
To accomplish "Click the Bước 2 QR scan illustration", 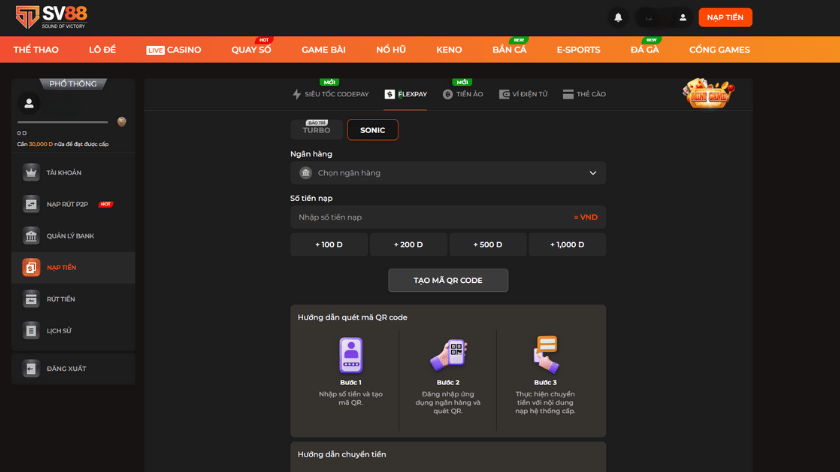I will pyautogui.click(x=448, y=355).
